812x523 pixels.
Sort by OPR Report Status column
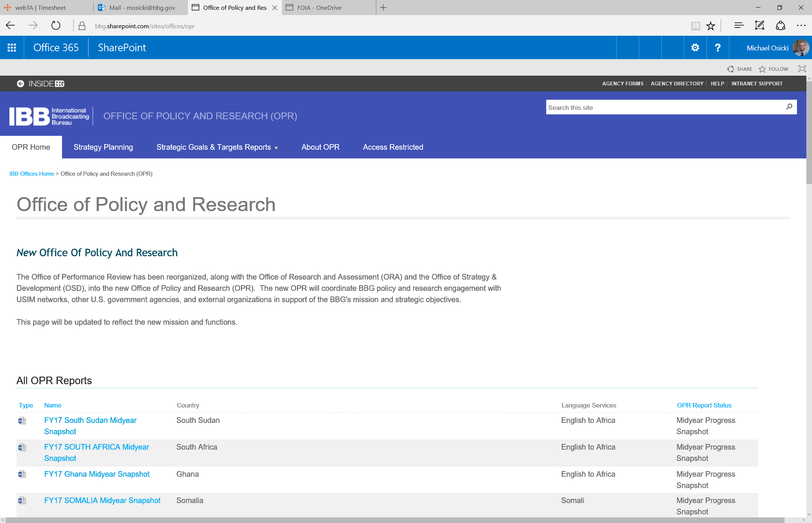704,405
